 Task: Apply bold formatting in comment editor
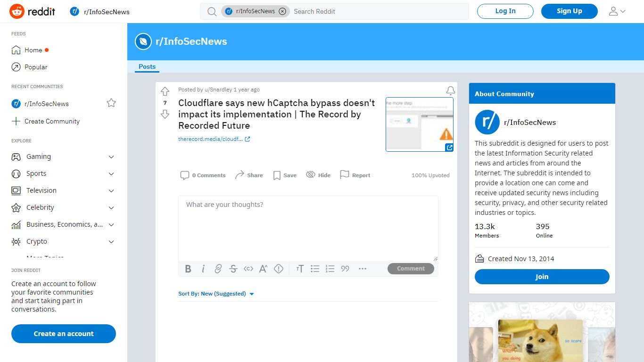(188, 269)
